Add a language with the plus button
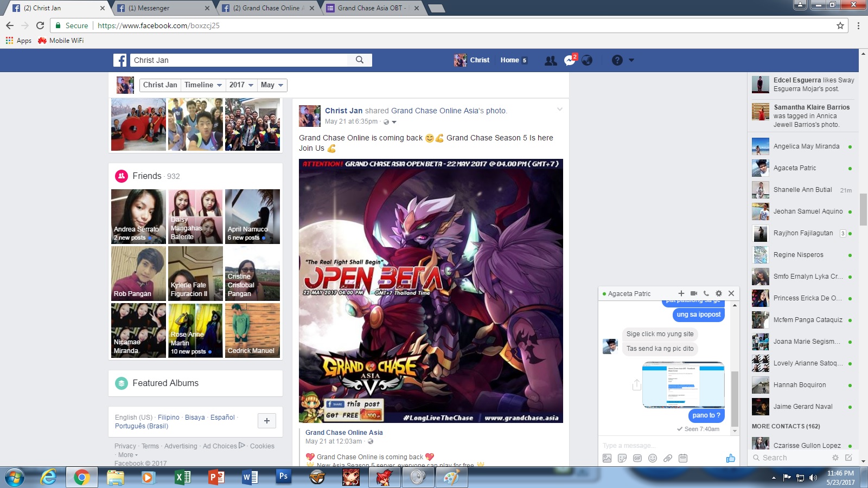868x488 pixels. click(266, 421)
